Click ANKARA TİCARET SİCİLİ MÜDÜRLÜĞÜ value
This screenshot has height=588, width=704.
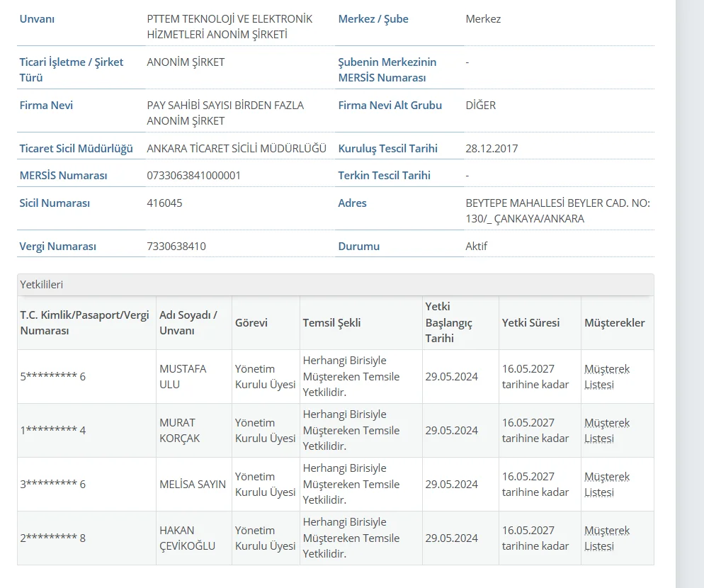(237, 148)
